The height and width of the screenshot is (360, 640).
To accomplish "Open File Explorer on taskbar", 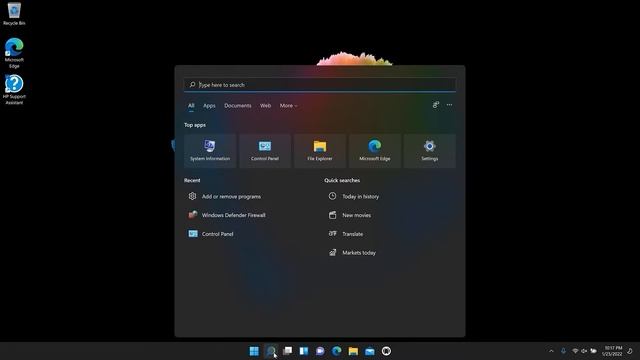I will [353, 351].
